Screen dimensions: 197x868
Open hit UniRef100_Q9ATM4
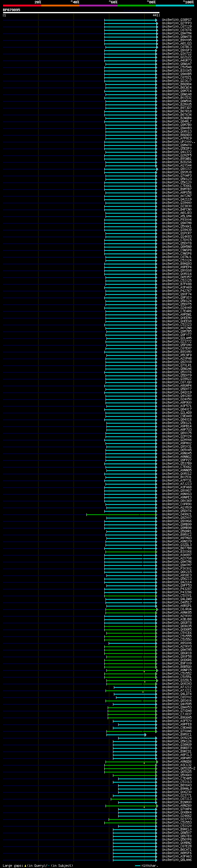(x=177, y=33)
